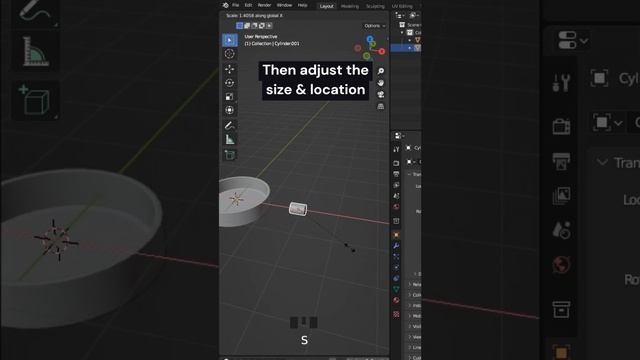640x360 pixels.
Task: Open the Help menu
Action: point(302,5)
